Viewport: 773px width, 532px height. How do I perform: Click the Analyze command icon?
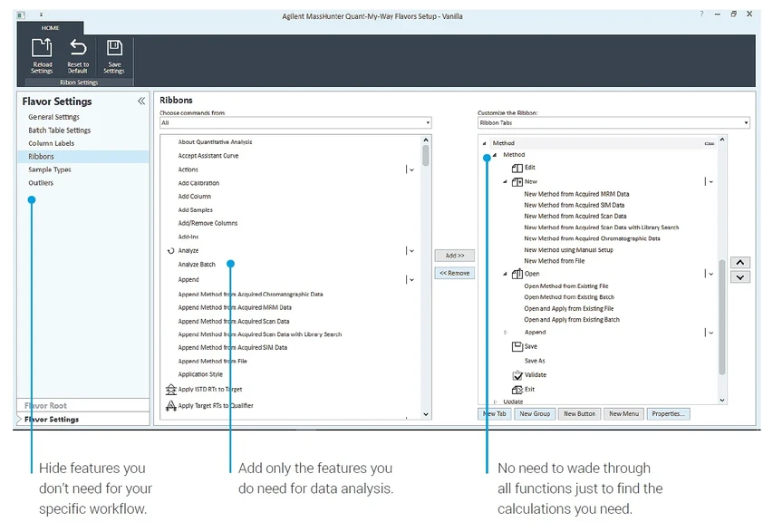point(171,251)
